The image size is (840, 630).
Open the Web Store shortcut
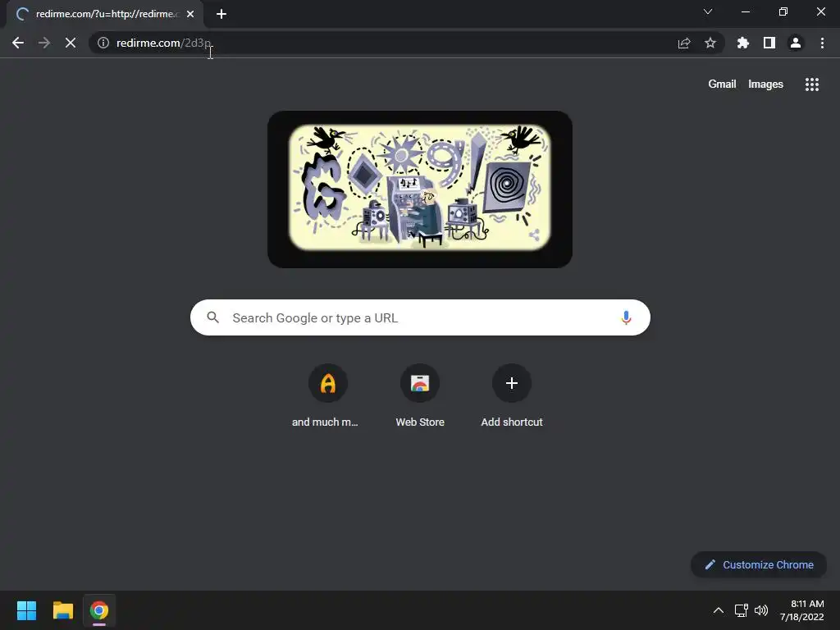[x=420, y=396]
